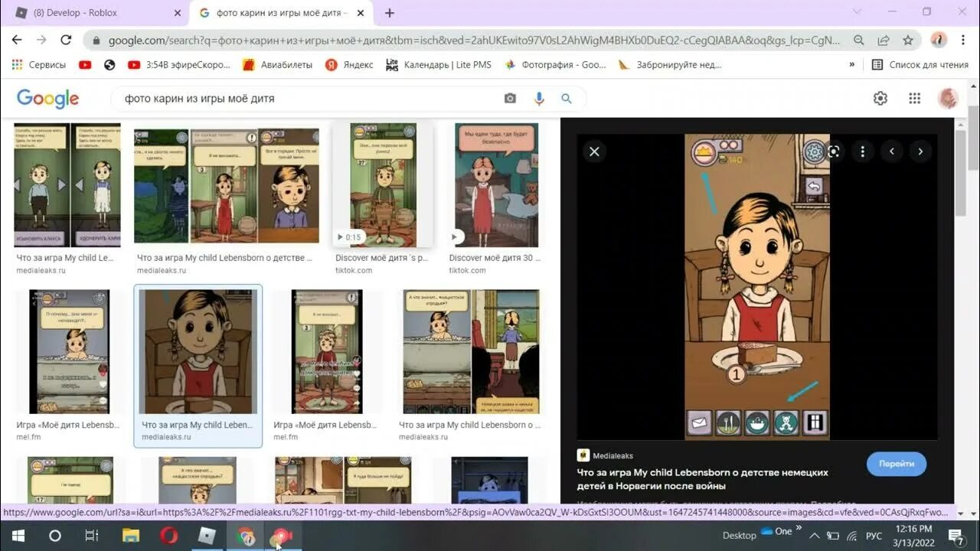The height and width of the screenshot is (551, 980).
Task: Open preview title 'Что за игра My child Lebensborn'
Action: pos(703,479)
